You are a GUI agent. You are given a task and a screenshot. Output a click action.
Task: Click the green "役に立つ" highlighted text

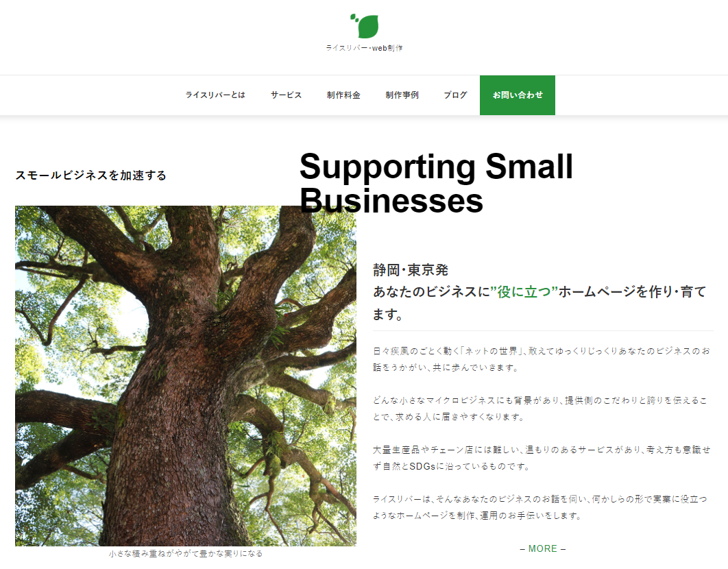click(x=524, y=292)
